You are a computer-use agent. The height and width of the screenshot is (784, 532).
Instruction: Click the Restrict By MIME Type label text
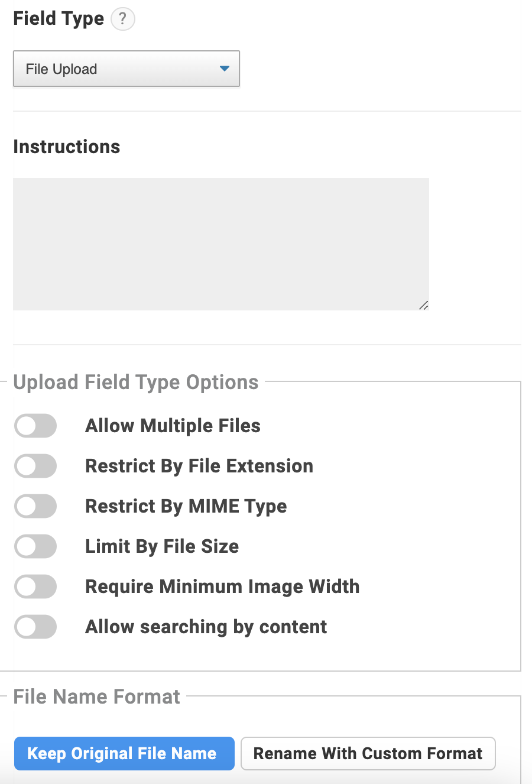point(186,506)
